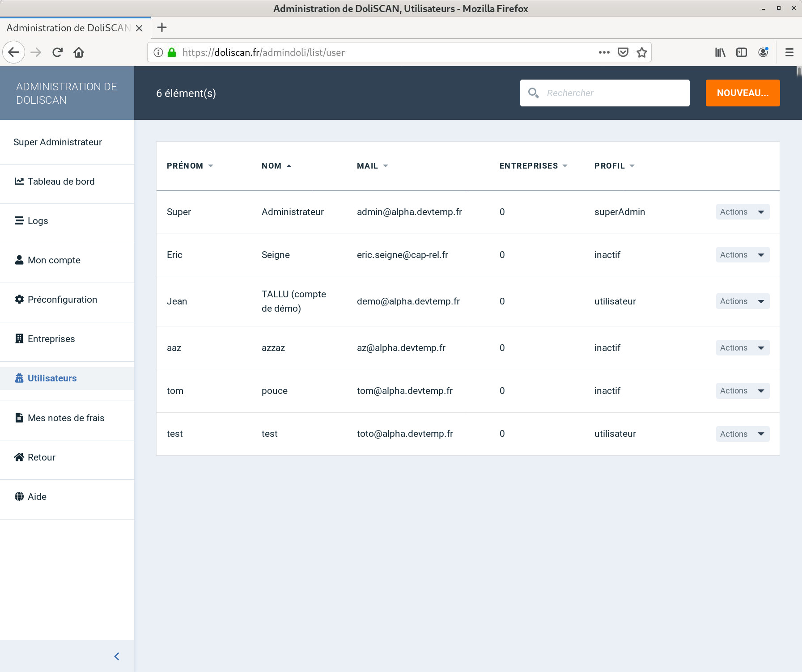Bookmark this page with the star icon
Viewport: 802px width, 672px height.
(642, 52)
